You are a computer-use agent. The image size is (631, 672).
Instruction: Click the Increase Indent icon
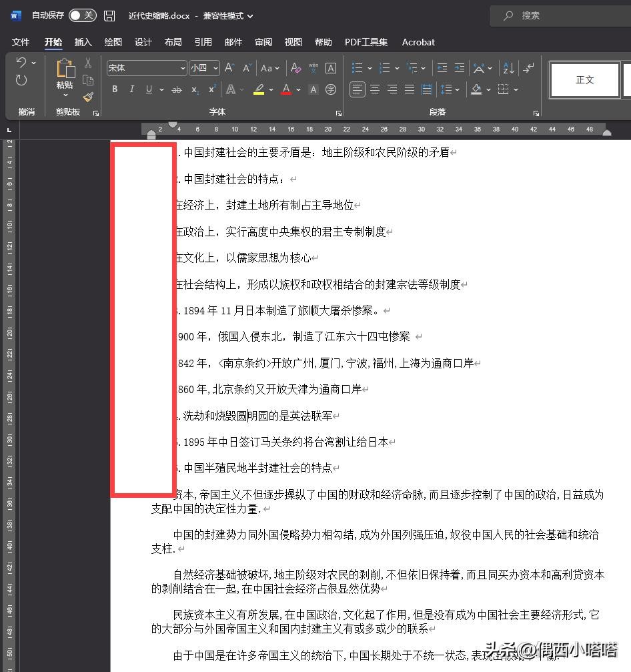tap(459, 67)
